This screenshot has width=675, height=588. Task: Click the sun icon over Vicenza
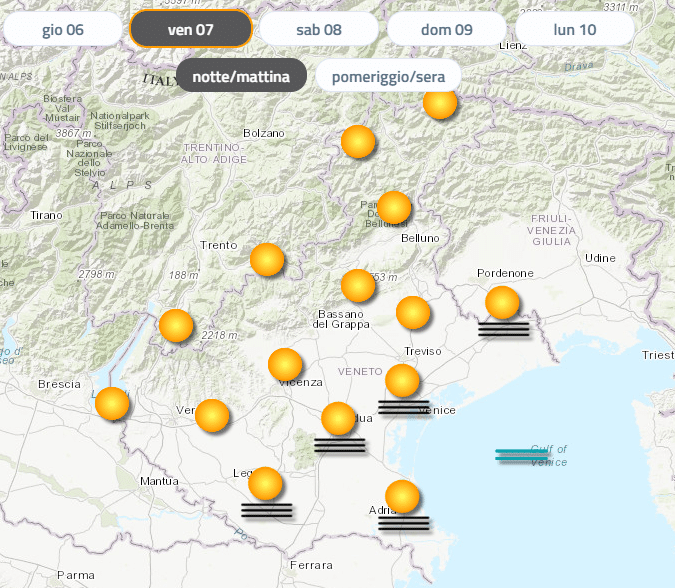[285, 364]
